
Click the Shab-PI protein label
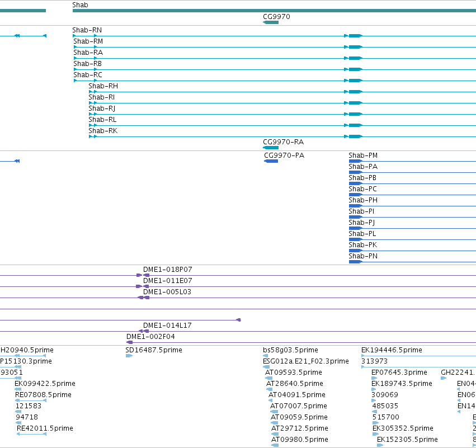(x=361, y=211)
